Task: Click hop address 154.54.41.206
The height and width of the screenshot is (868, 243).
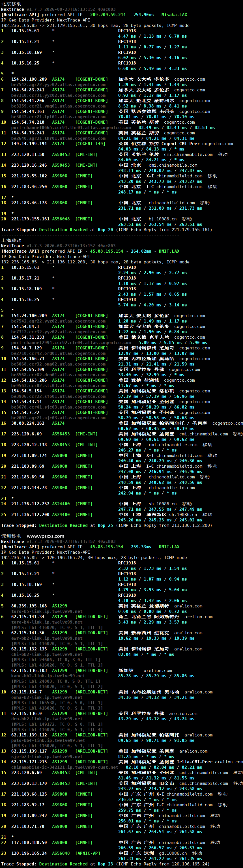Action: click(x=28, y=101)
